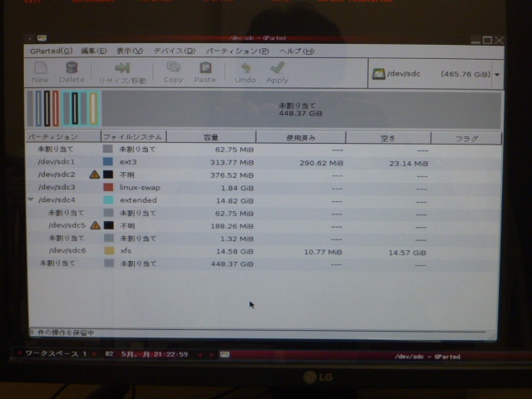Screen dimensions: 532x399
Task: Open the device selector dropdown arrow
Action: pyautogui.click(x=497, y=74)
